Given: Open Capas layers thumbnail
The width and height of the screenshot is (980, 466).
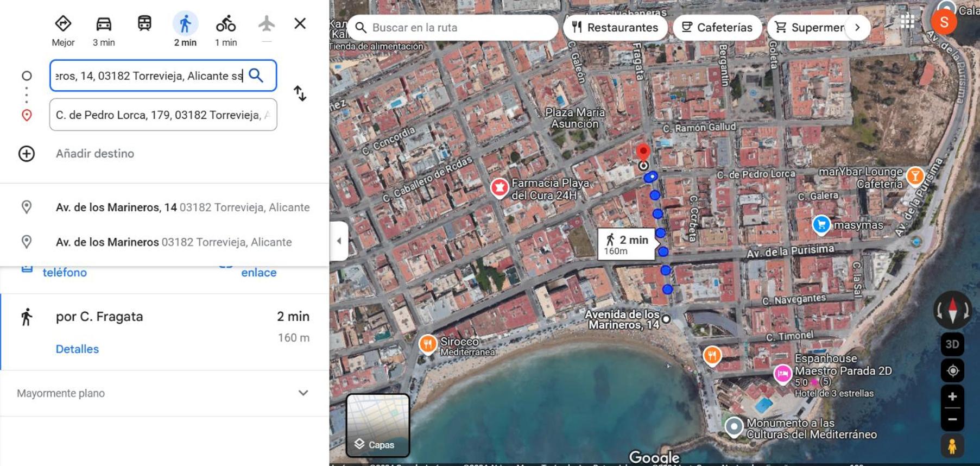Looking at the screenshot, I should [378, 425].
